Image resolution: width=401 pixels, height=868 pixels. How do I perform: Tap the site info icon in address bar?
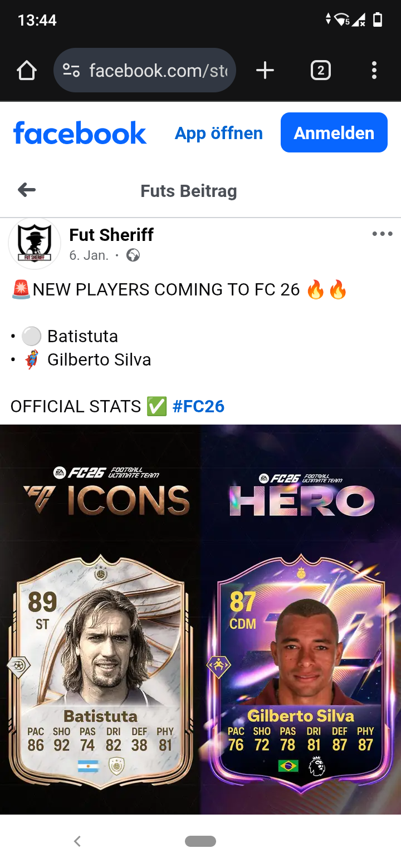click(x=71, y=71)
